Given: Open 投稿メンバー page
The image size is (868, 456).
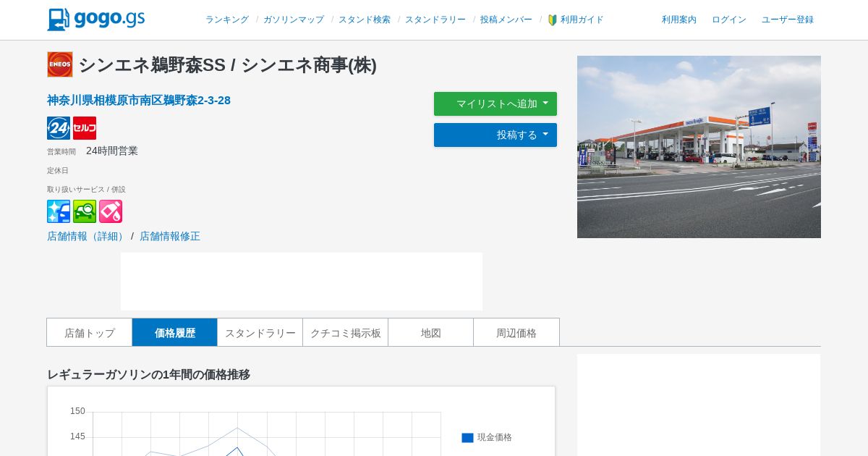Looking at the screenshot, I should [x=506, y=20].
